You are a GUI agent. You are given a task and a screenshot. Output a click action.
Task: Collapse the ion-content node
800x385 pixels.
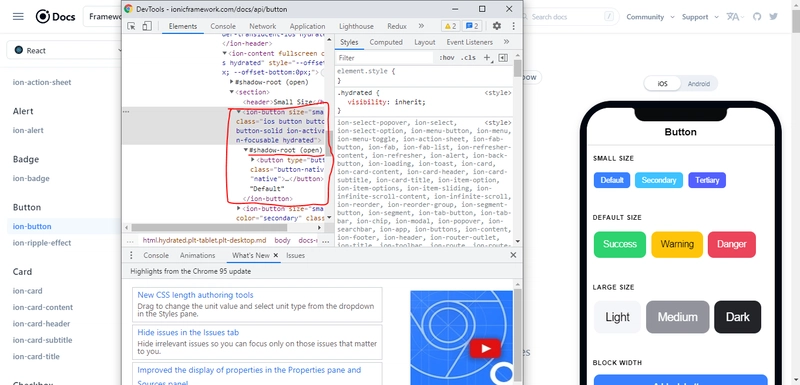(225, 54)
